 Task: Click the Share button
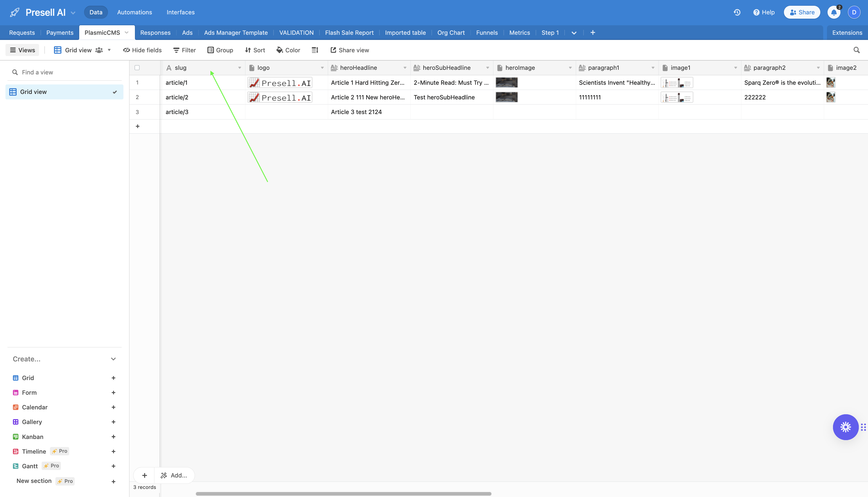[x=802, y=12]
